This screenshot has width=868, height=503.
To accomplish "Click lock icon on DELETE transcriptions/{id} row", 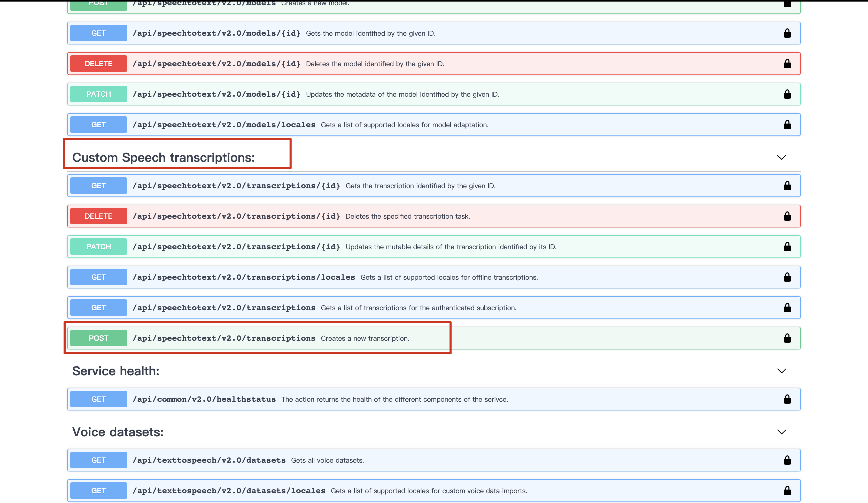I will [787, 216].
